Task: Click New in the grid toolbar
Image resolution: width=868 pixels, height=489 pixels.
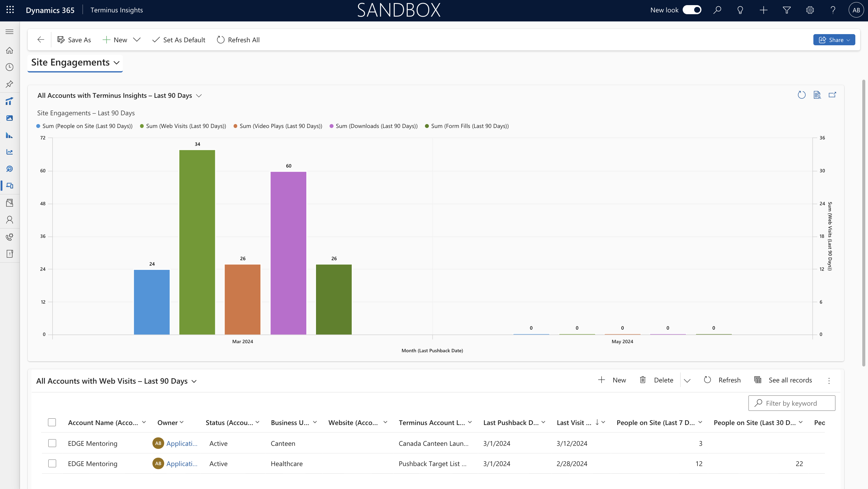Action: click(612, 380)
